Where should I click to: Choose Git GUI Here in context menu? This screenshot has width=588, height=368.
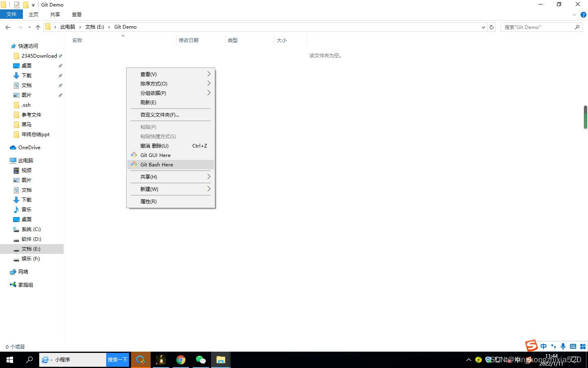point(171,155)
